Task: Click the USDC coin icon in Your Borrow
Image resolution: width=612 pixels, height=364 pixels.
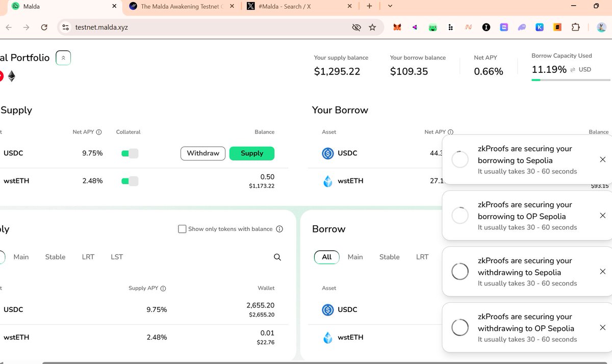Action: coord(328,153)
